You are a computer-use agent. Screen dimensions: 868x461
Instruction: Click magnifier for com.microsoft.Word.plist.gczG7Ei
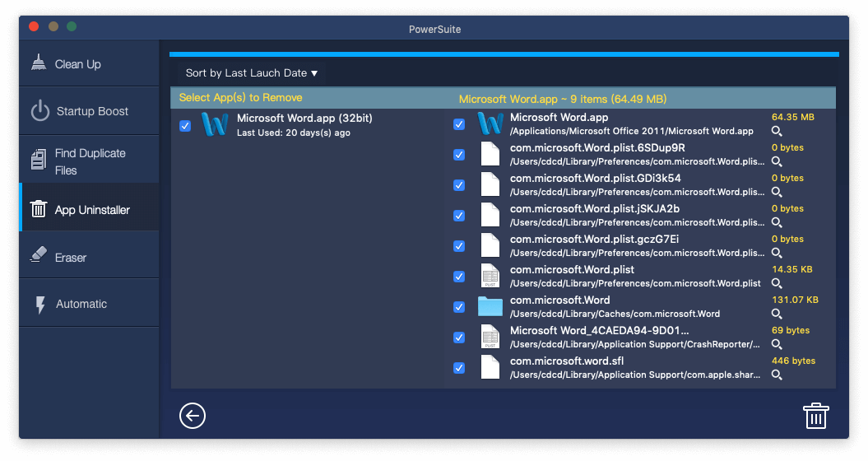(x=777, y=254)
